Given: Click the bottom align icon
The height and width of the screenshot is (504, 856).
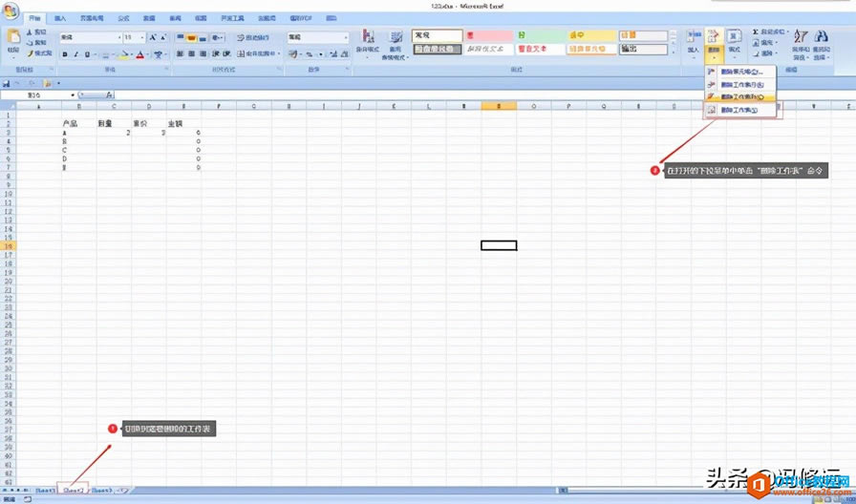Looking at the screenshot, I should [203, 37].
